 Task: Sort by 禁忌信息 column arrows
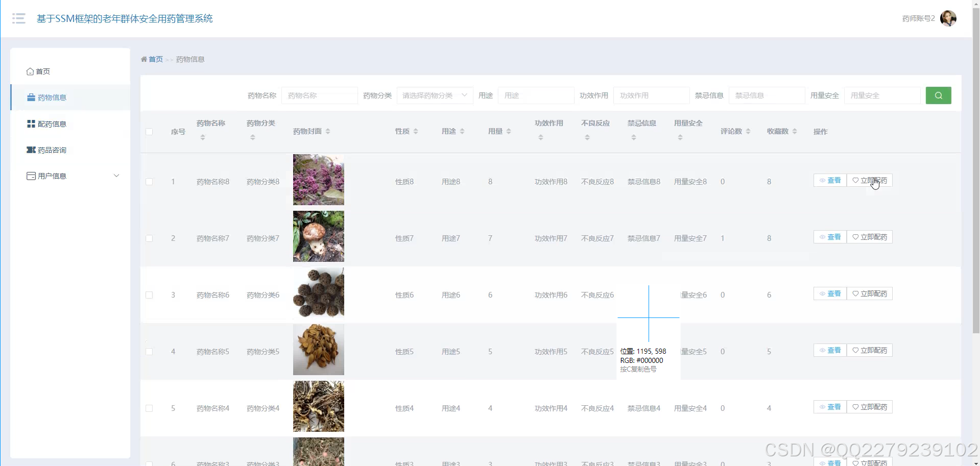click(x=634, y=137)
